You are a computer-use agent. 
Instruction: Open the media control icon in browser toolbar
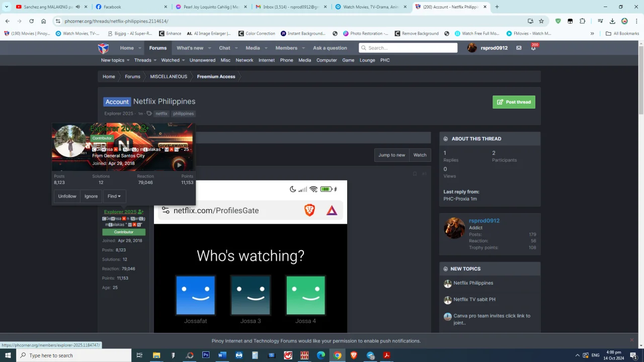coord(600,21)
